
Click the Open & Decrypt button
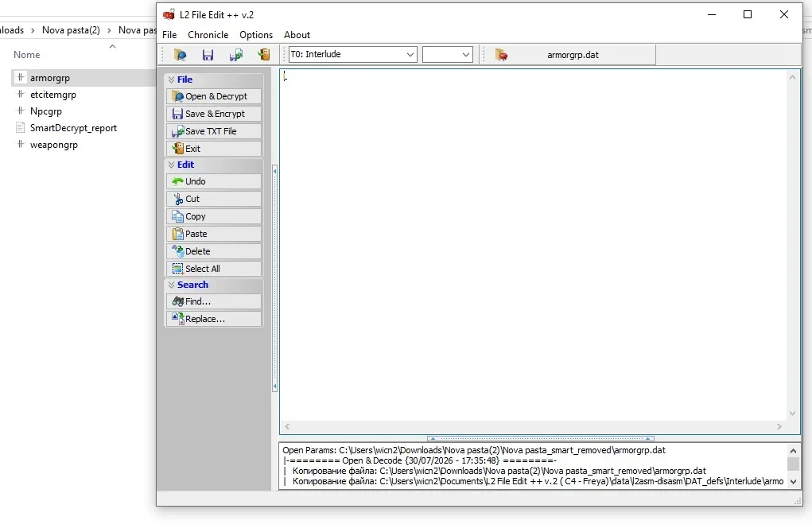(214, 96)
